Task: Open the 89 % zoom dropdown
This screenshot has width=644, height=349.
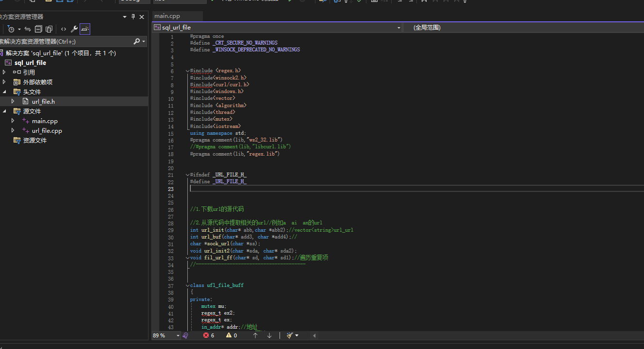Action: (178, 335)
